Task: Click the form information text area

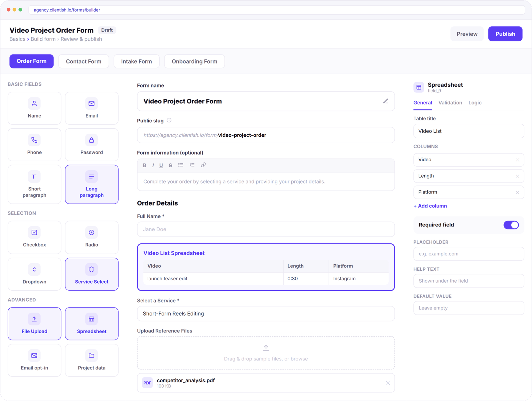Action: point(266,182)
